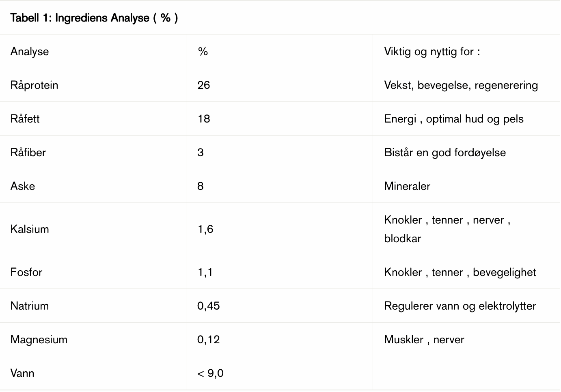This screenshot has height=392, width=561.
Task: Select the Analyse column header
Action: pos(30,52)
